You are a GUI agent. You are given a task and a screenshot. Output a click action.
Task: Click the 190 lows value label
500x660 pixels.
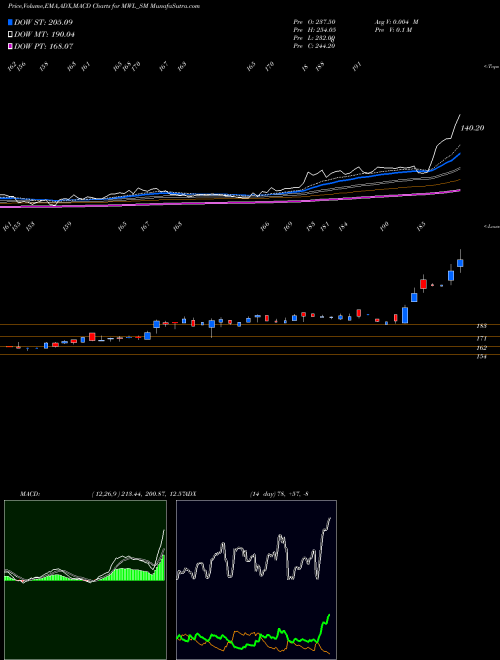pos(384,227)
